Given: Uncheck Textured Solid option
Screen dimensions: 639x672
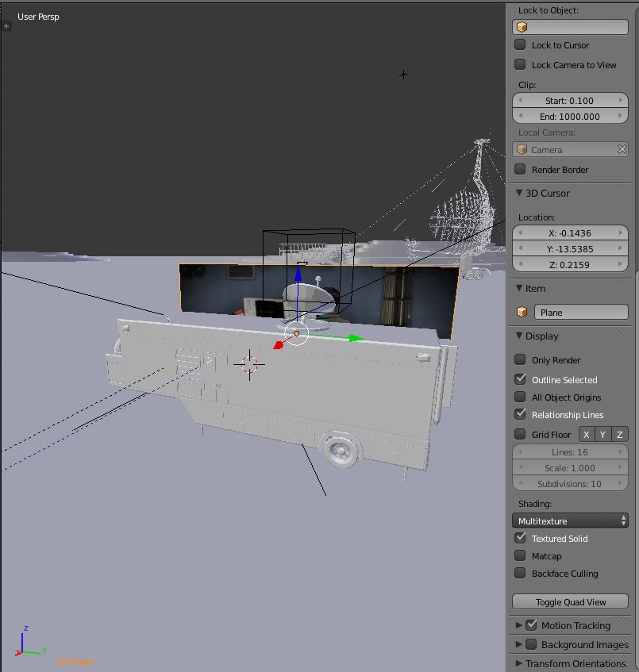Looking at the screenshot, I should (520, 538).
